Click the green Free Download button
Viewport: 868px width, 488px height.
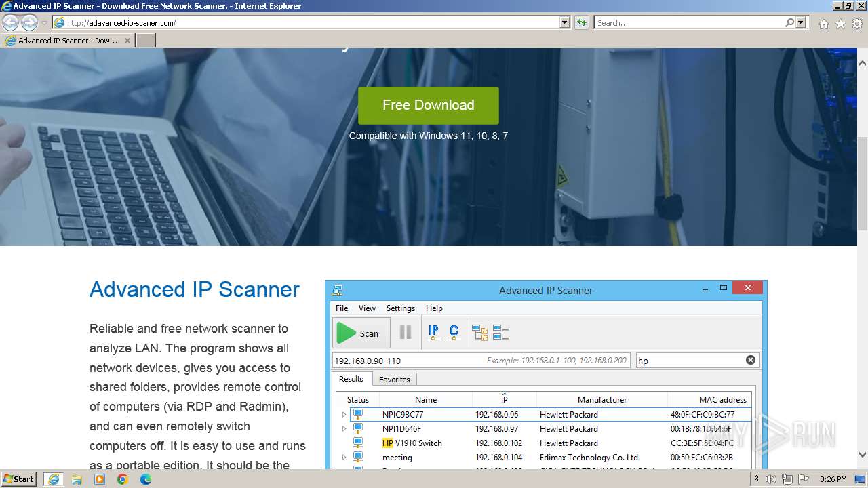point(429,105)
